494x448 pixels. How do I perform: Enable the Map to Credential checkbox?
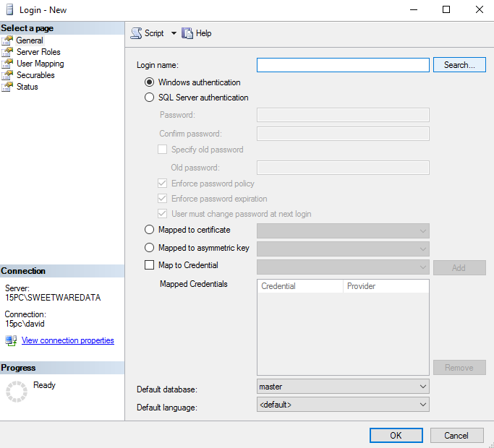coord(149,265)
